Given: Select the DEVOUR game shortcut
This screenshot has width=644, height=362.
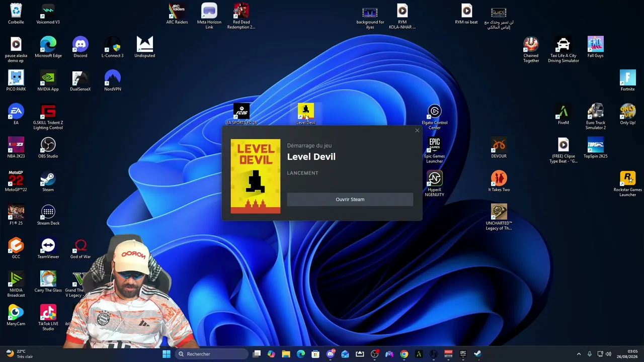Looking at the screenshot, I should point(499,148).
